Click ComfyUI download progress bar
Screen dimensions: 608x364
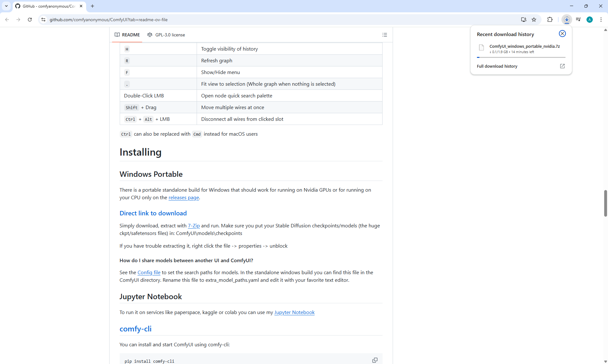(521, 57)
